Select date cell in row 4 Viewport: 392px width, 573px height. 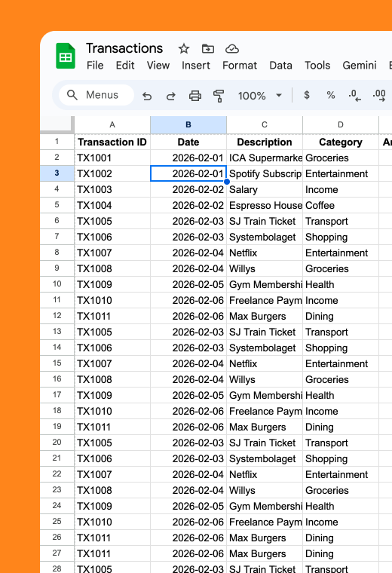188,189
